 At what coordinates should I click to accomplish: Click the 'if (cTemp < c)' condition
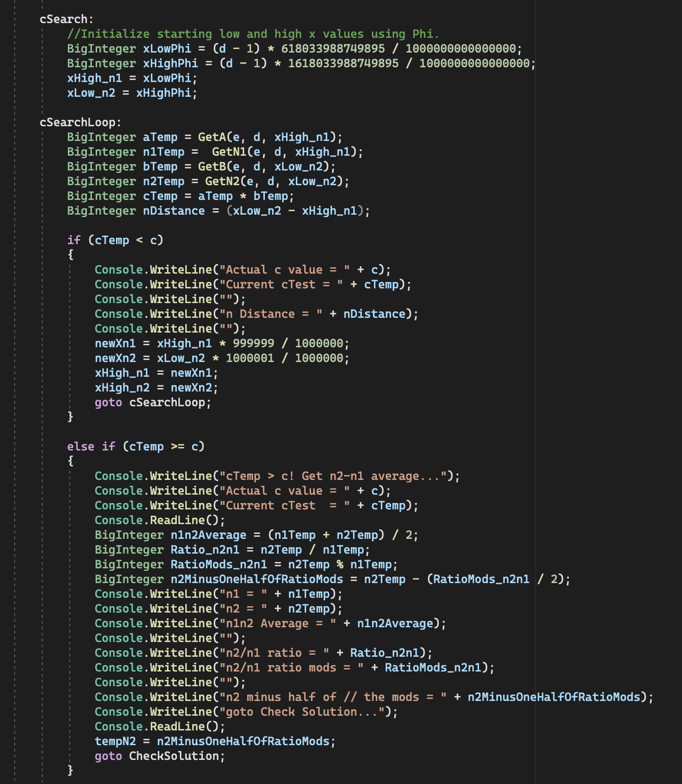point(115,240)
